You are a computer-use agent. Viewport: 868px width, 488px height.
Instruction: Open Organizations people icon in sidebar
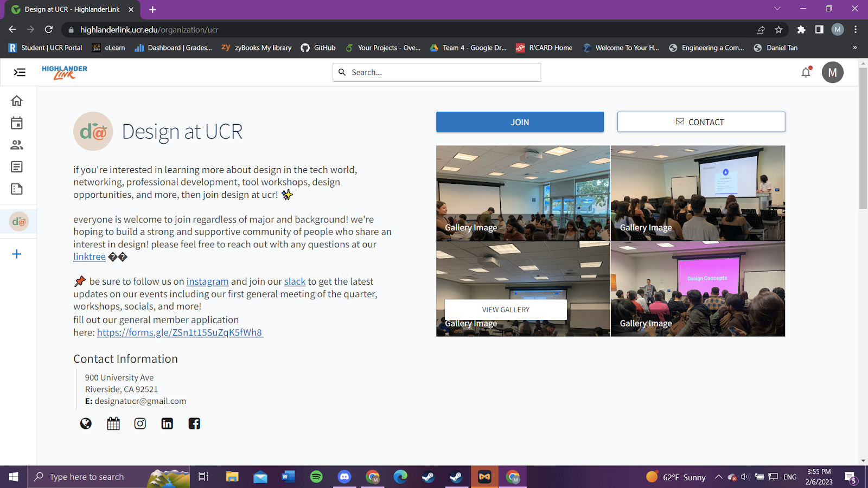(17, 145)
